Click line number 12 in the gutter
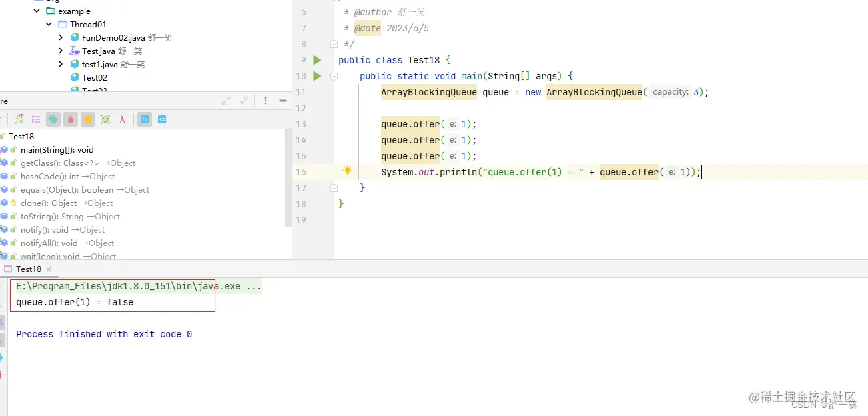 coord(300,108)
